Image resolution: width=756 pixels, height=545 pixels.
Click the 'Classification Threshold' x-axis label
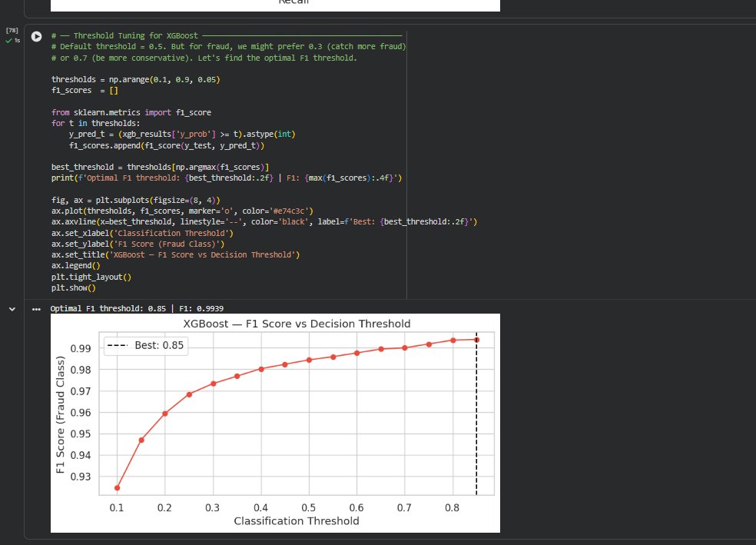(x=296, y=521)
